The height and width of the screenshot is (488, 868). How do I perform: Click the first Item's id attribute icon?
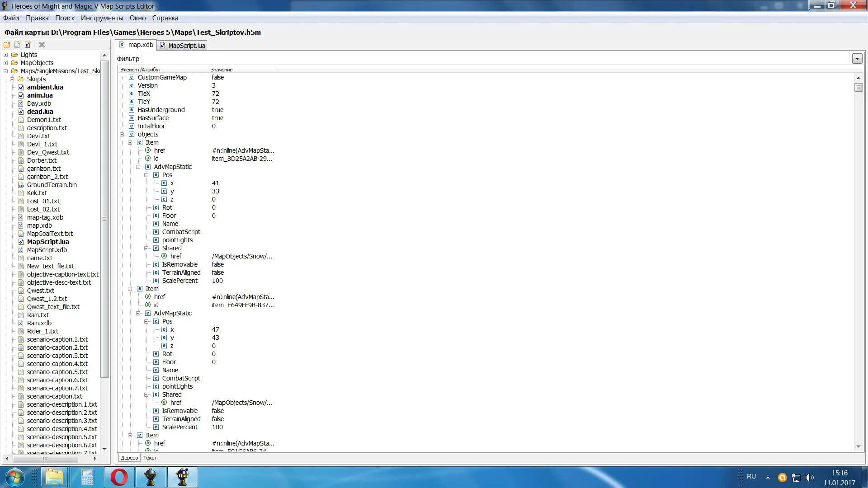[x=148, y=159]
